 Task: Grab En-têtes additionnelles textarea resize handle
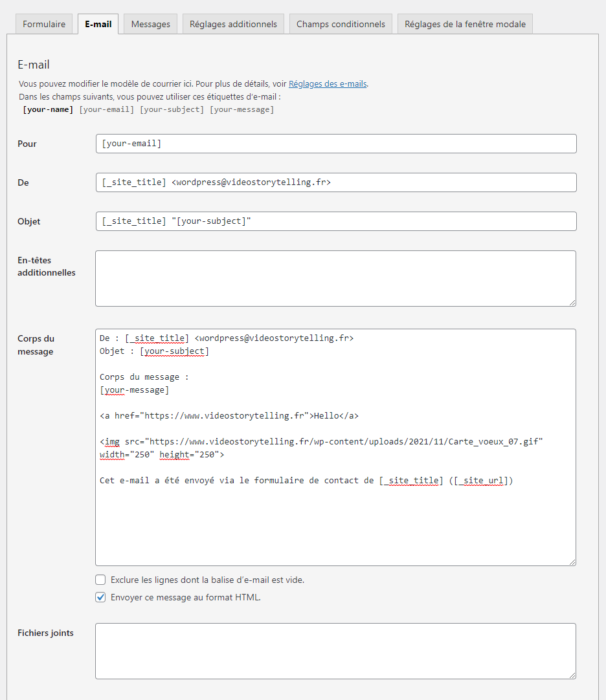point(572,303)
